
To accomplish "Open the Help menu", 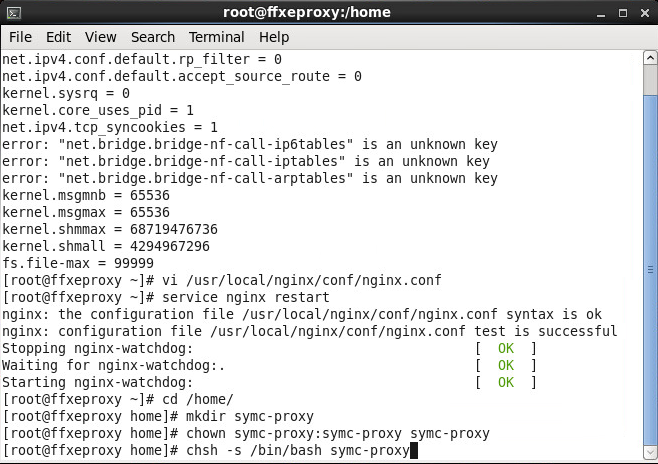I will pyautogui.click(x=274, y=37).
